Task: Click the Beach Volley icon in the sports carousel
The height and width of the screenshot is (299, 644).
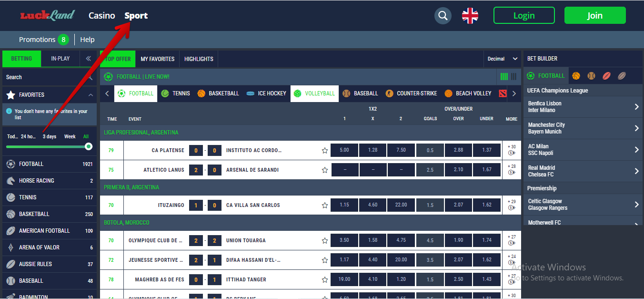Action: point(448,93)
